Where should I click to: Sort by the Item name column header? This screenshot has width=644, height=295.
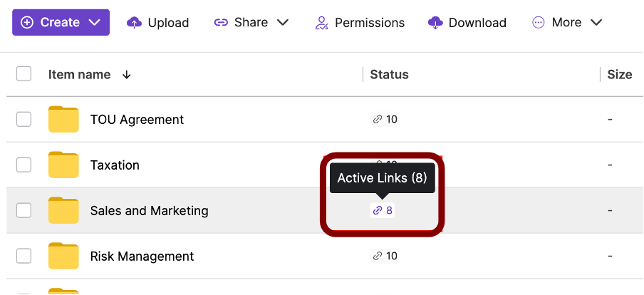(79, 75)
